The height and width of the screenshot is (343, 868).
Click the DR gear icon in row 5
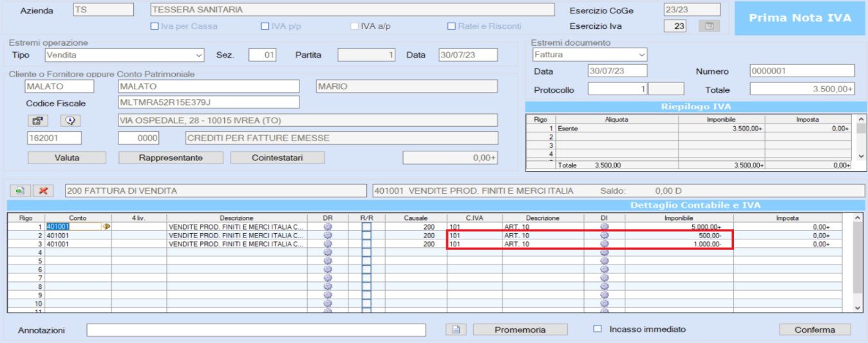pyautogui.click(x=327, y=261)
